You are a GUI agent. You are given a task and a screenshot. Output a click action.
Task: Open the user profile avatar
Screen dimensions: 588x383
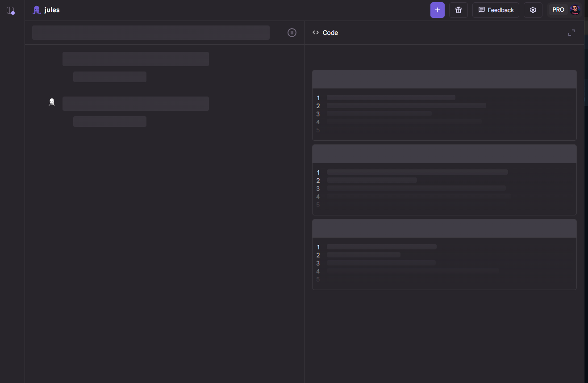[575, 10]
